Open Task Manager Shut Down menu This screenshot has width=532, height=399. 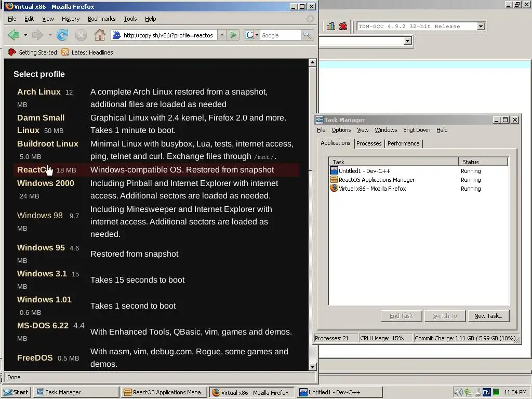click(x=417, y=130)
